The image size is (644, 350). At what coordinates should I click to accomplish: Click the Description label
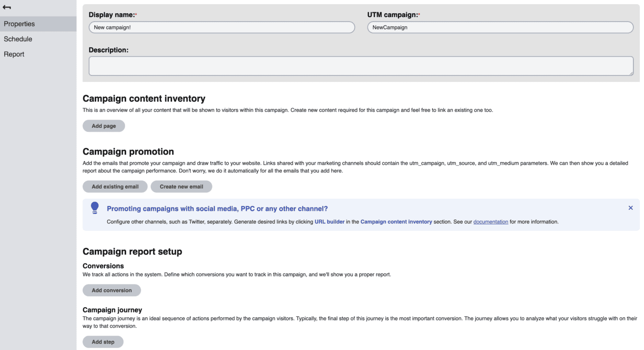coord(109,50)
